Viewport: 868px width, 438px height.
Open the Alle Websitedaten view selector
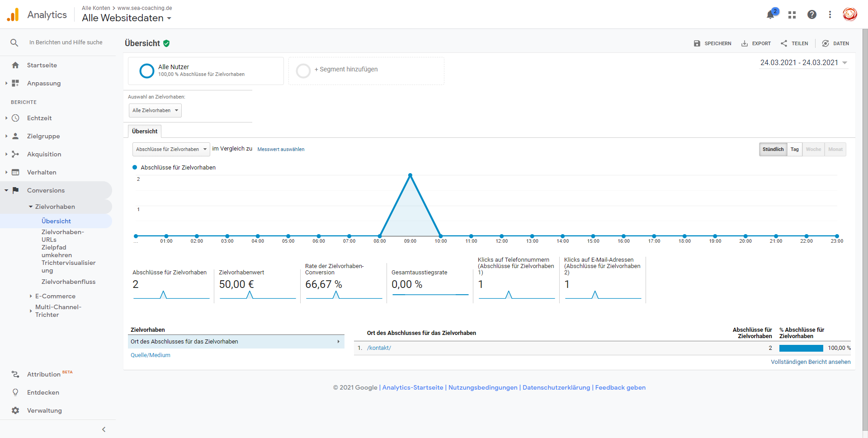point(127,18)
